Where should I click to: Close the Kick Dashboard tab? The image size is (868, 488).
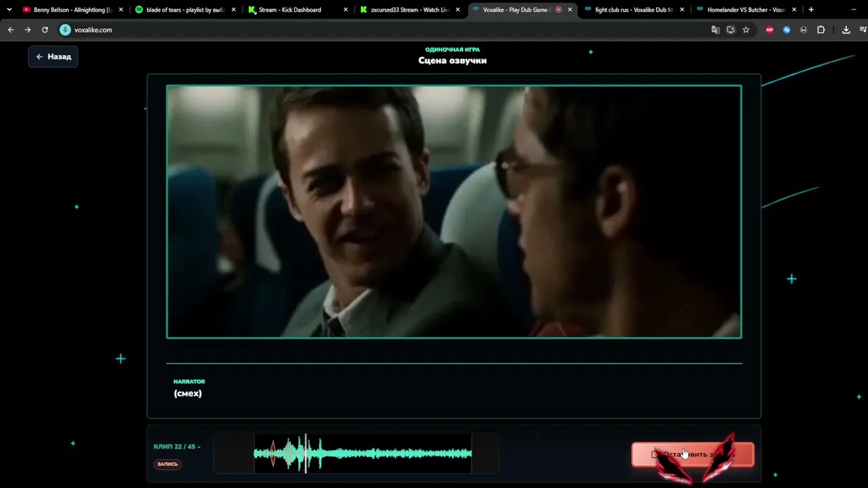tap(346, 9)
